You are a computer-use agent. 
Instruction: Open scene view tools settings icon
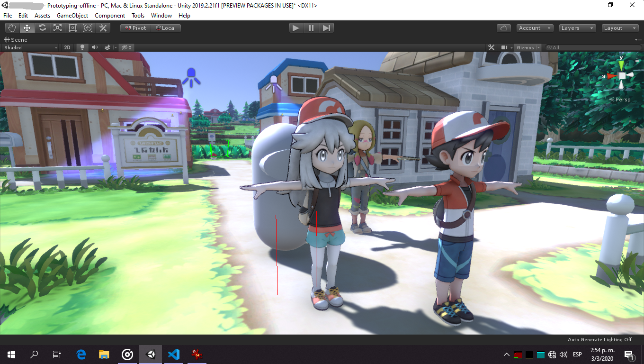tap(491, 47)
